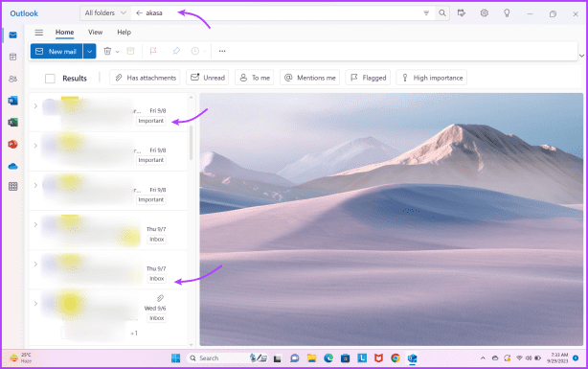
Task: Click the +1 attachments indicator
Action: [x=134, y=333]
